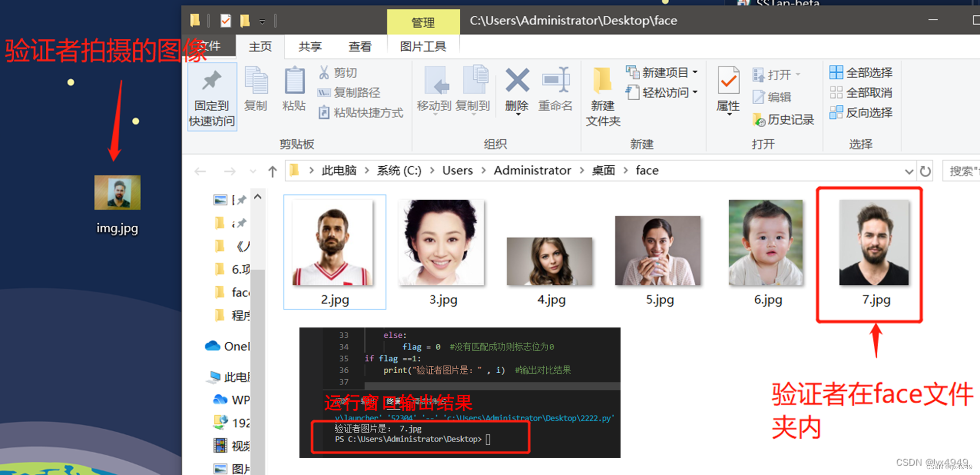
Task: Open OneDrive in the navigation pane
Action: tap(227, 346)
